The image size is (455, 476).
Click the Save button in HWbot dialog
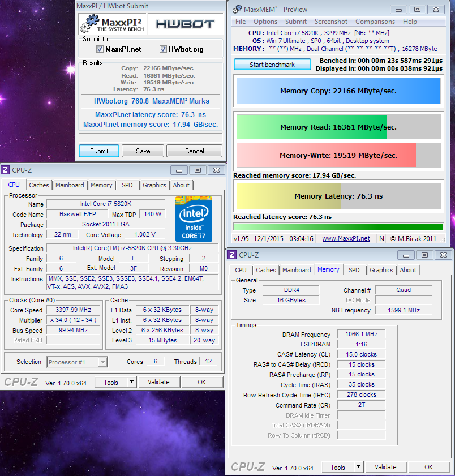[x=143, y=151]
